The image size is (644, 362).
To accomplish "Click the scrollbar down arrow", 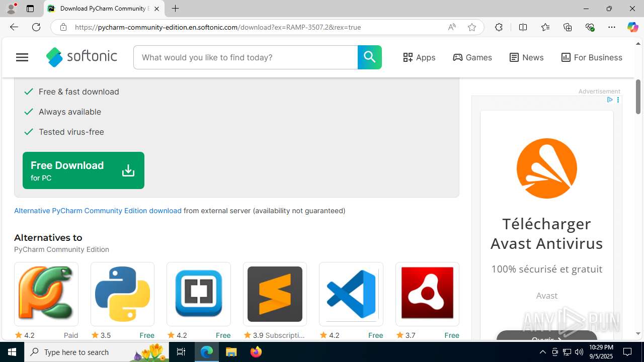I will click(638, 334).
